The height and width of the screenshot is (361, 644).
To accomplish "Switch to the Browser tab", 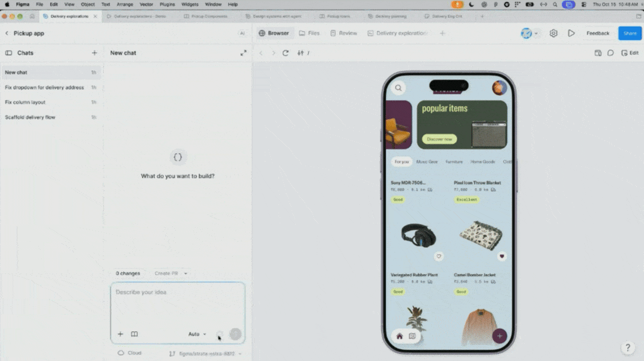I will (x=274, y=33).
